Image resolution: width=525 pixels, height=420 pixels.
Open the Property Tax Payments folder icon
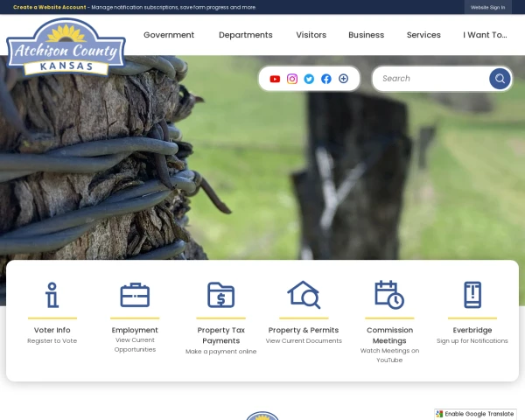pyautogui.click(x=221, y=295)
